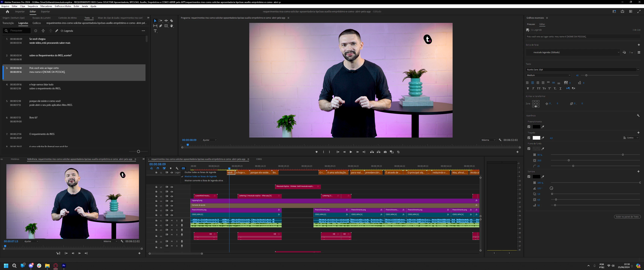Toggle snap magnet icon in timeline

158,168
